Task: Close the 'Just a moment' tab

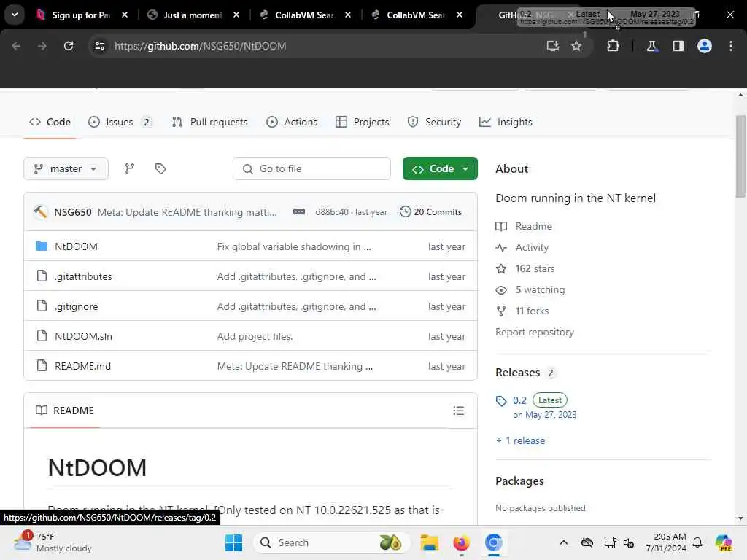Action: point(236,15)
